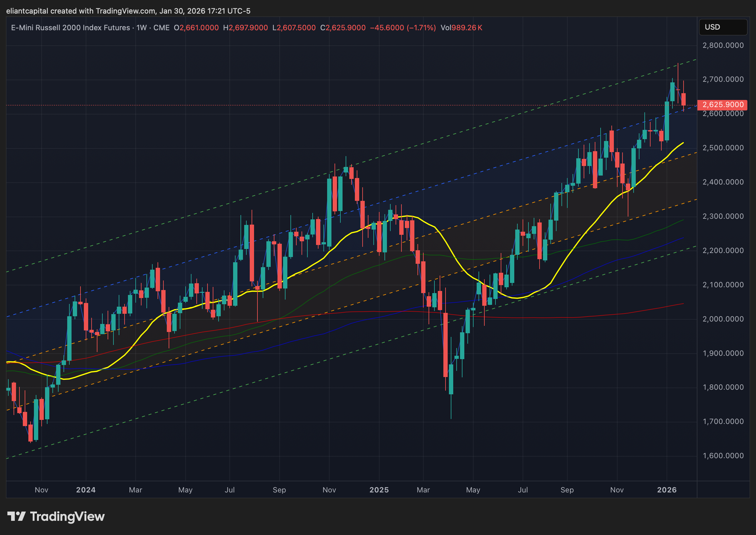Click the 1,600.0000 price axis label

point(723,456)
